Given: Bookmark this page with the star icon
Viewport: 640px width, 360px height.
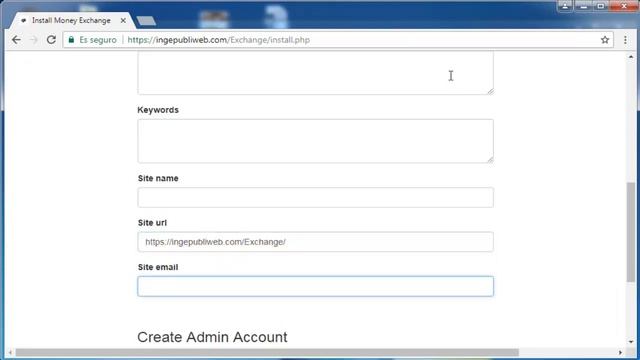Looking at the screenshot, I should click(605, 40).
